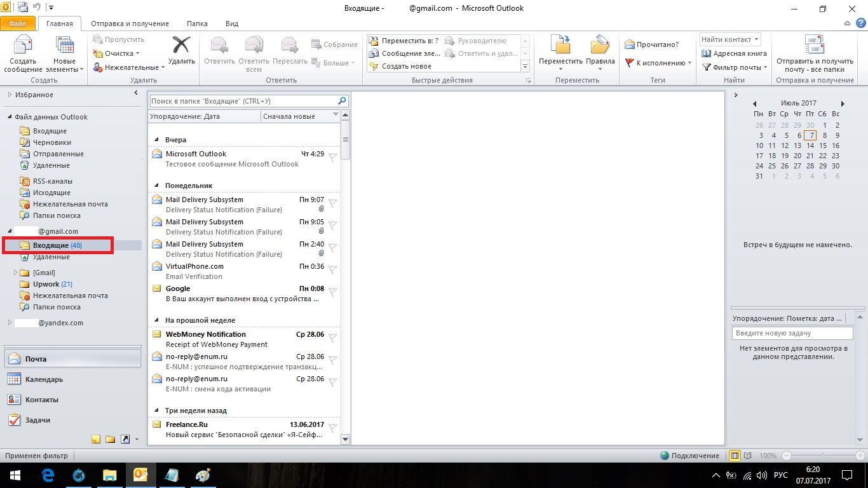Open the Junk (Нежелательные) dropdown
The image size is (868, 488).
(x=129, y=67)
